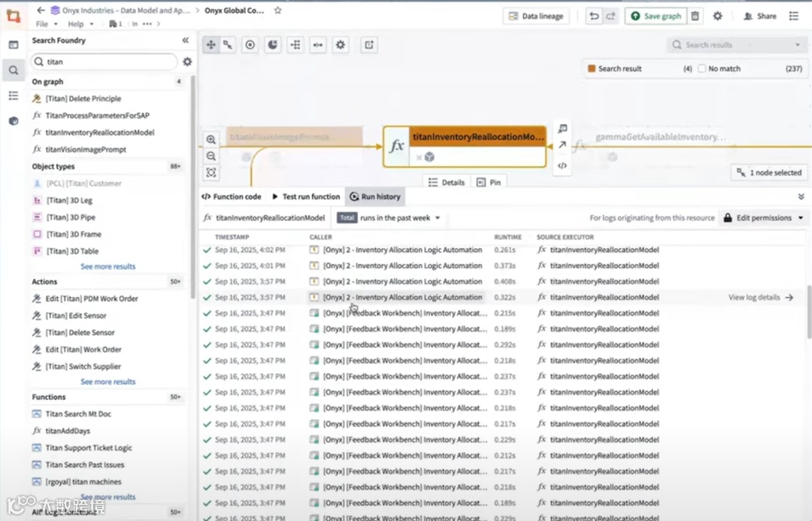
Task: Click the code brackets icon beside selected node
Action: (562, 165)
